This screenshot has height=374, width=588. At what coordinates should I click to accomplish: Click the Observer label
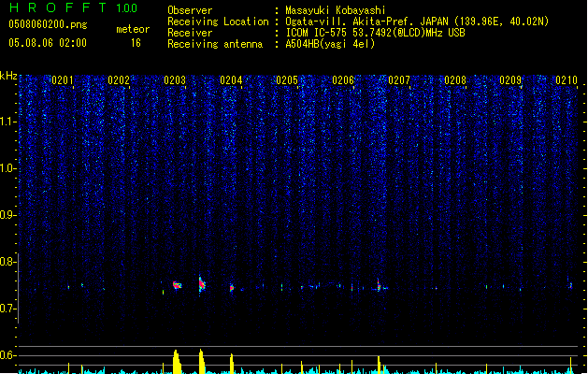pyautogui.click(x=190, y=10)
